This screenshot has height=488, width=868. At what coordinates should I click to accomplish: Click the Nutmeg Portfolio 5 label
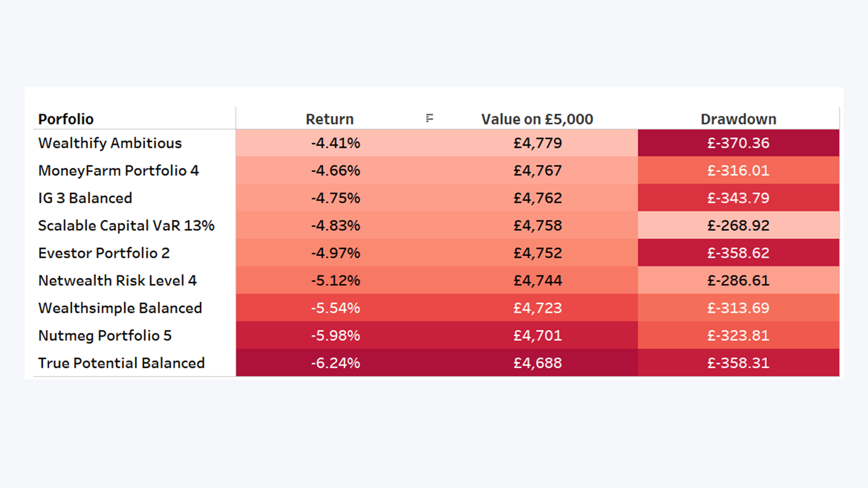(x=105, y=335)
